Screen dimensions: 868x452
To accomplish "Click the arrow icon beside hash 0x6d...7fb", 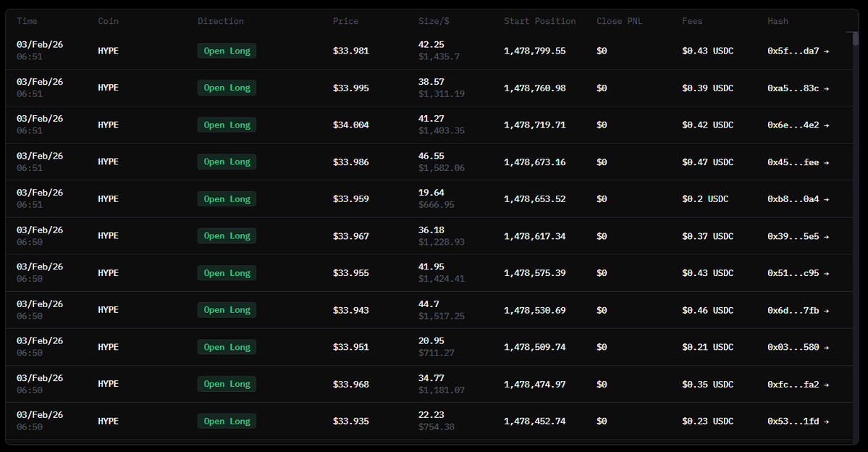I will (826, 311).
